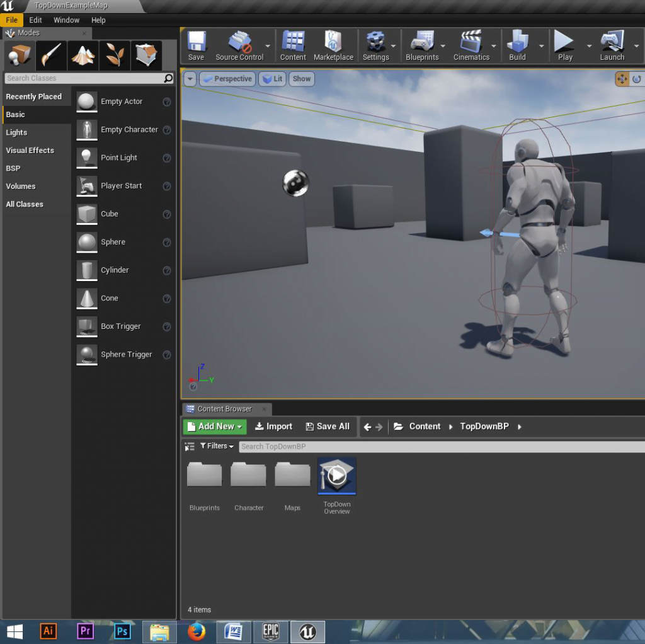Select the Landscape mode icon
Viewport: 645px width, 644px height.
pos(83,55)
